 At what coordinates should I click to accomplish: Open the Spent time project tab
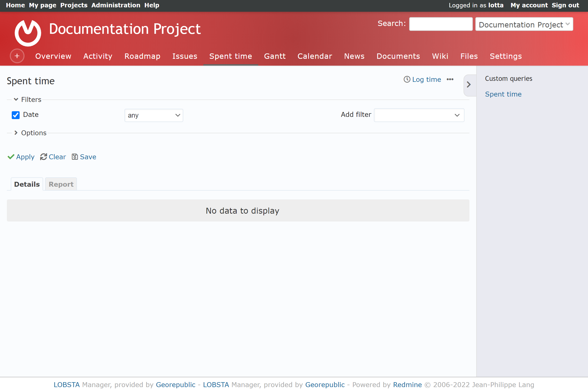click(x=231, y=56)
